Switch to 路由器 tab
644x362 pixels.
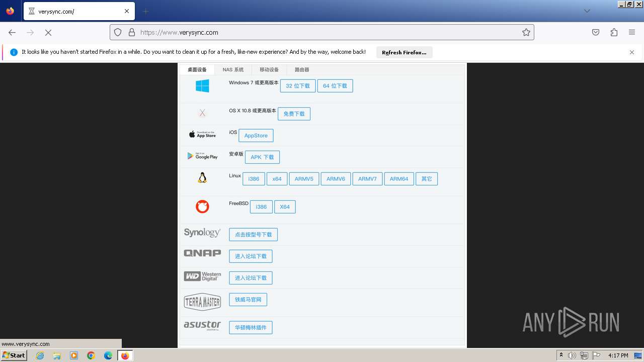click(302, 70)
